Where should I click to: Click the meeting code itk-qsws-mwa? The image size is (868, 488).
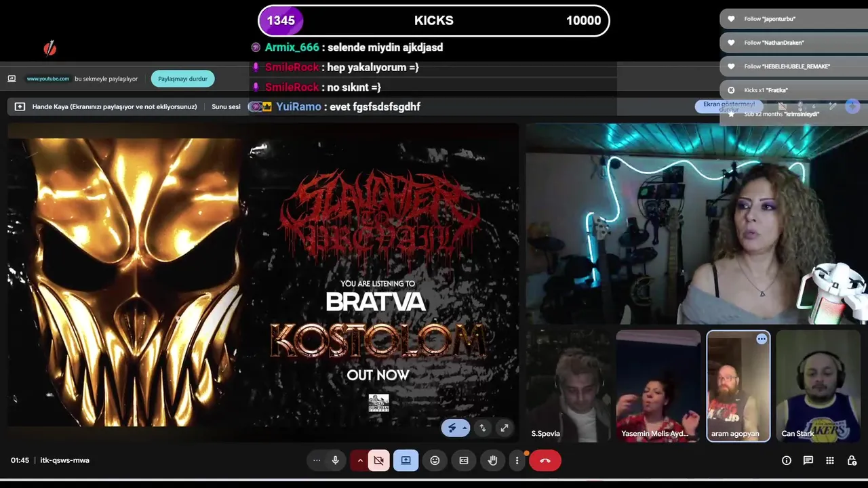(65, 460)
